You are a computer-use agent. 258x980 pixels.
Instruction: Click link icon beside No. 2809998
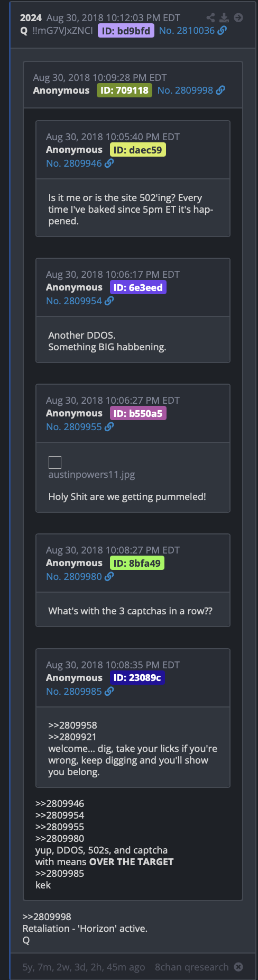coord(220,90)
